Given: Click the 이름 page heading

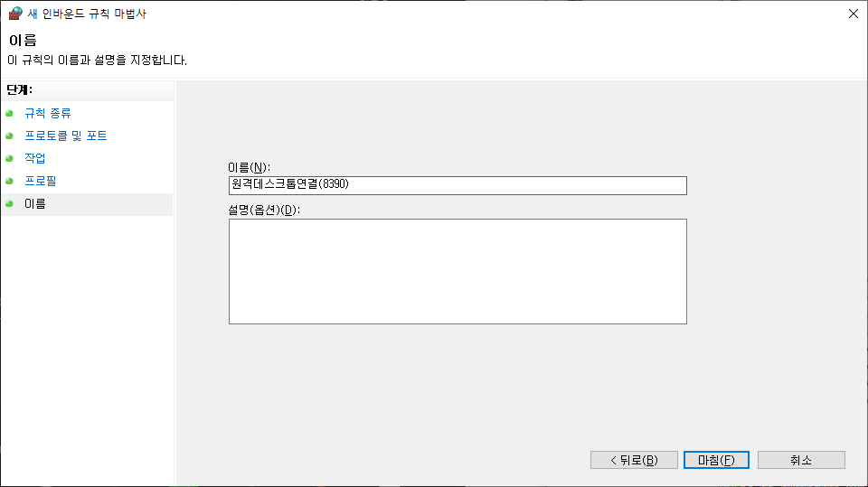Looking at the screenshot, I should point(23,41).
